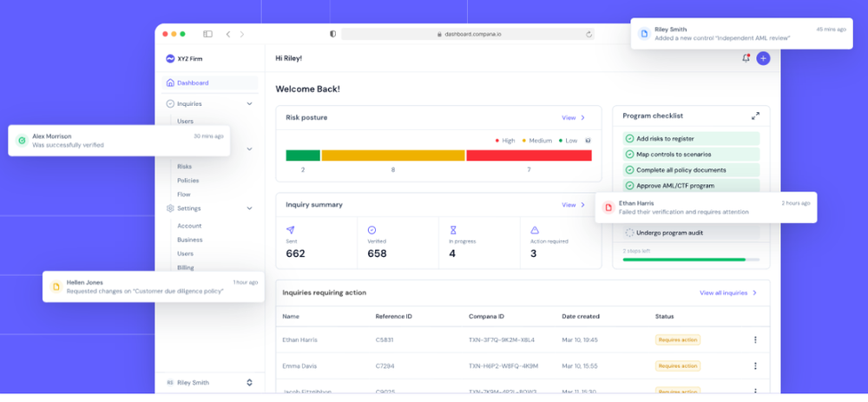Click the Dashboard home icon
The width and height of the screenshot is (868, 402).
[x=170, y=83]
